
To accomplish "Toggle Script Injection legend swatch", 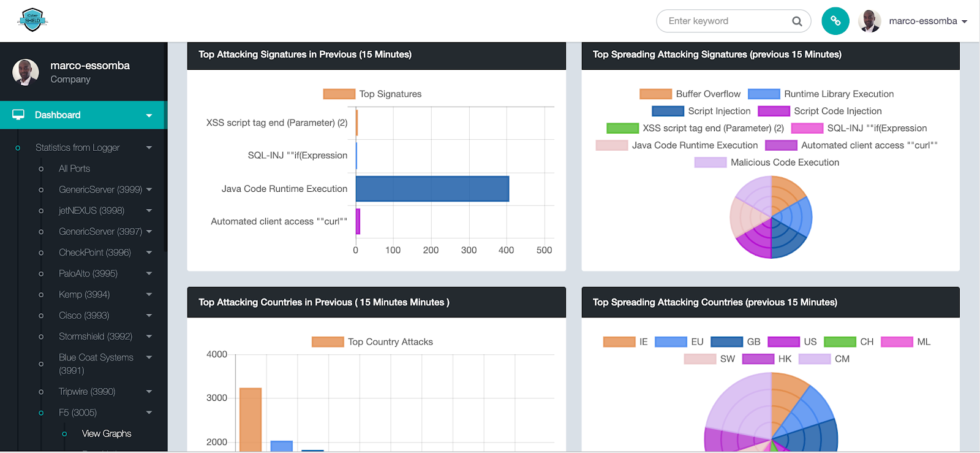I will click(668, 111).
